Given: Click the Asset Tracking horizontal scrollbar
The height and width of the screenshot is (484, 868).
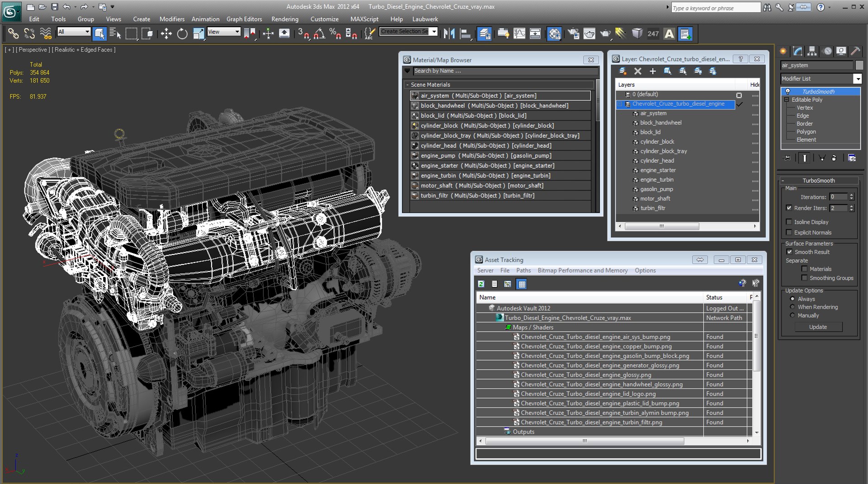Looking at the screenshot, I should [x=585, y=441].
